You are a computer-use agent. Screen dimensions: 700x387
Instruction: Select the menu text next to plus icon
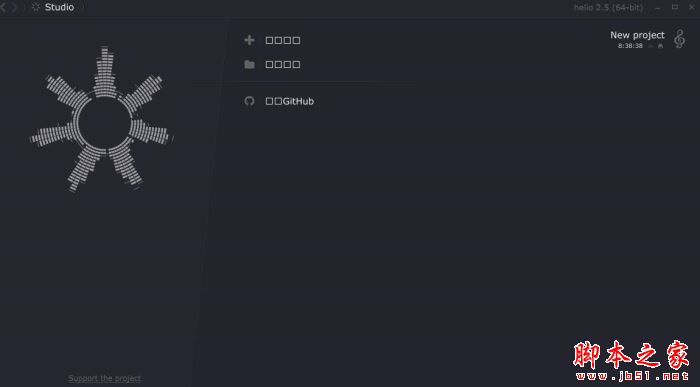click(283, 40)
